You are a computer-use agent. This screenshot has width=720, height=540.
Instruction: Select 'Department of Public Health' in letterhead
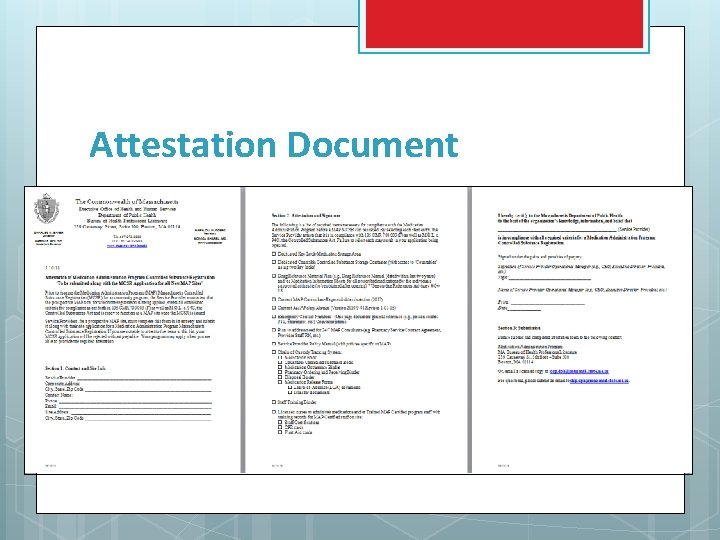(127, 215)
